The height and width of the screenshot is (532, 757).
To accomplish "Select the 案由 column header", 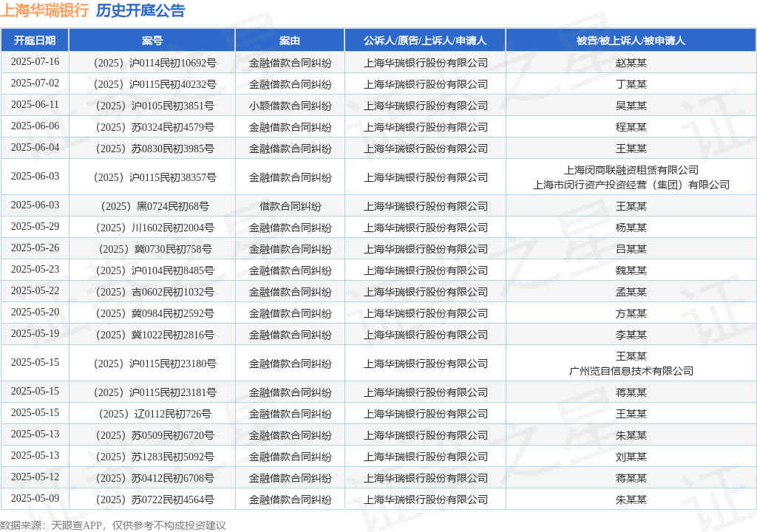I will tap(290, 41).
